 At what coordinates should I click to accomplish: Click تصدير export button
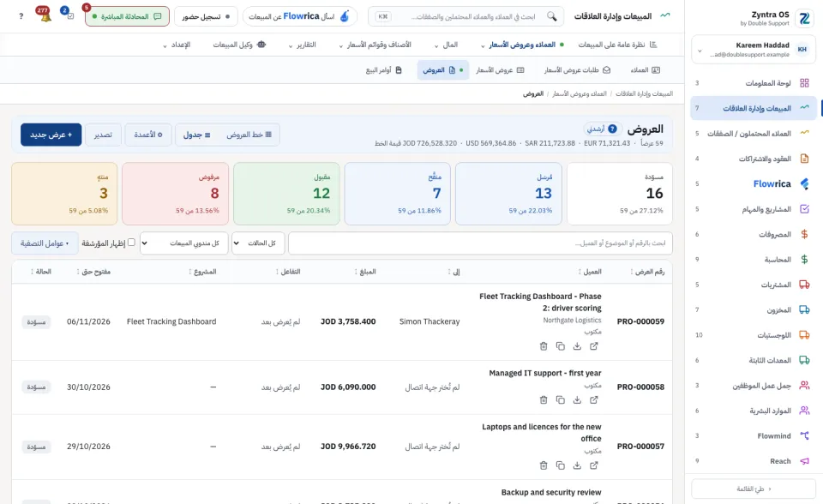pyautogui.click(x=103, y=135)
